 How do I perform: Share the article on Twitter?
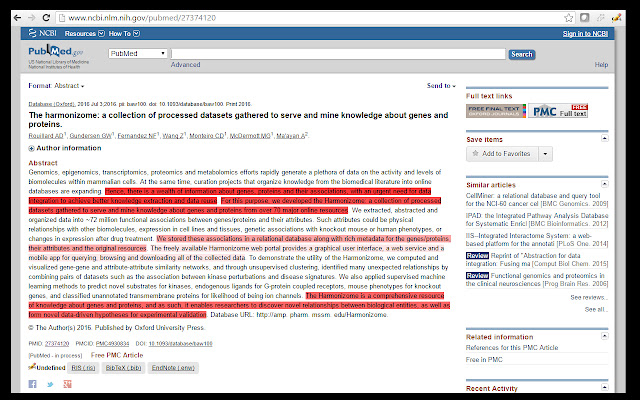point(47,383)
